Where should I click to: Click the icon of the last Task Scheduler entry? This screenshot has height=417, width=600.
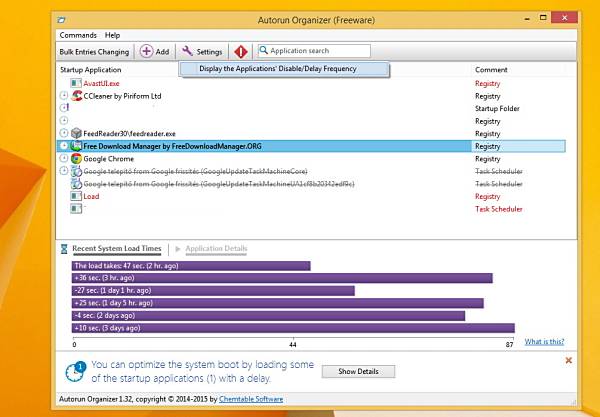76,208
